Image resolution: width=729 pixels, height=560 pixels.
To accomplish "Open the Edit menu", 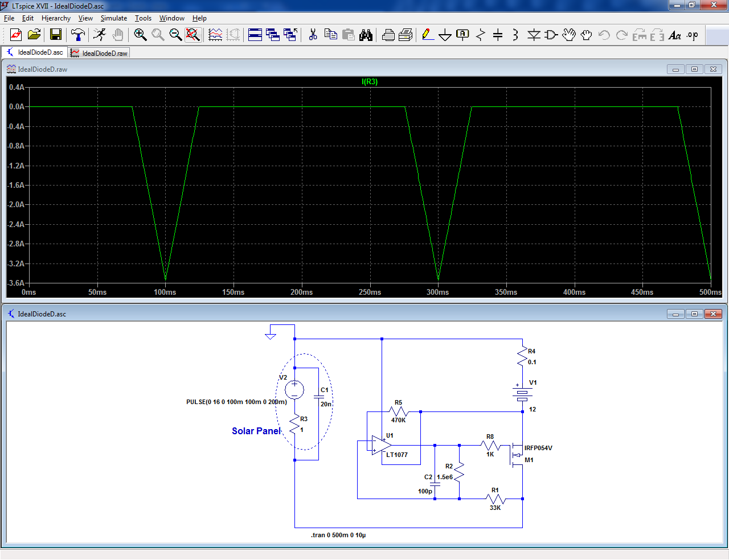I will (x=28, y=18).
